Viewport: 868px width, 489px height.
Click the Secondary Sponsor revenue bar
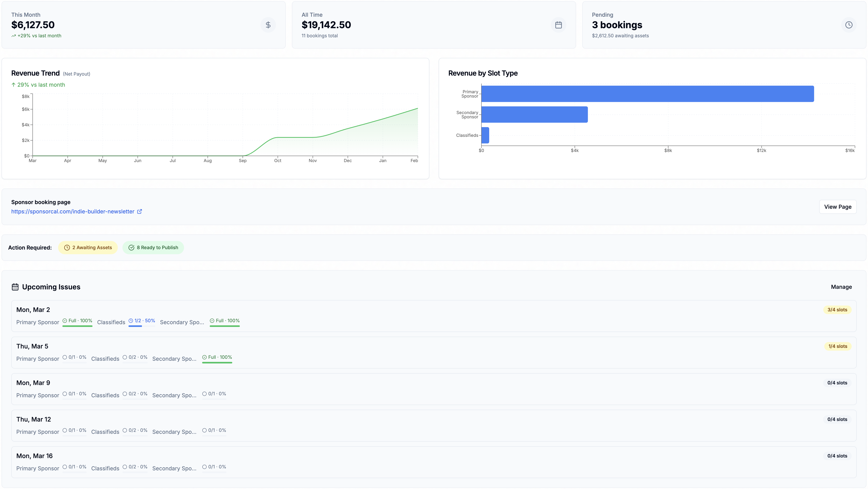pos(534,115)
